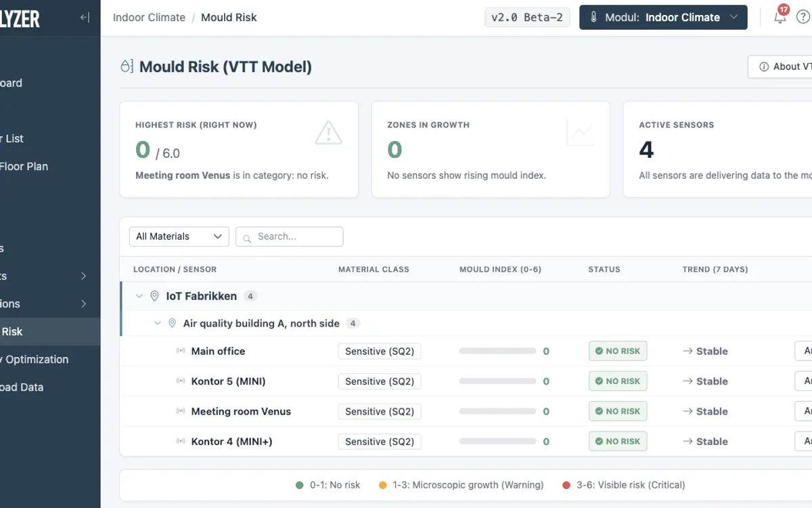
Task: Collapse the IoT Fabrikken group
Action: [139, 296]
